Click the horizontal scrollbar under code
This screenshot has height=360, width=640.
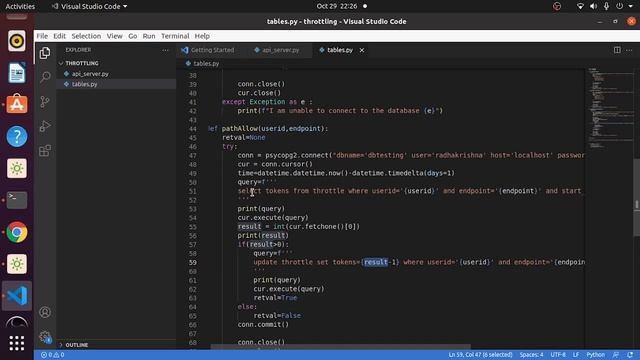click(340, 347)
